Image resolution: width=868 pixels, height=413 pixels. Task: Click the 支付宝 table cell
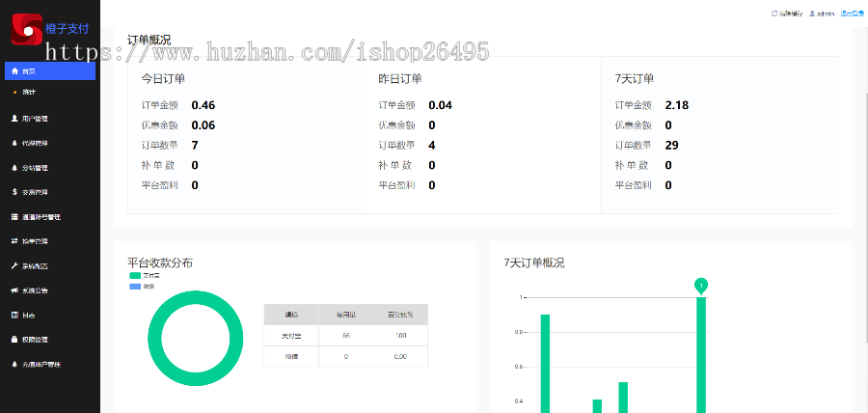pos(291,336)
